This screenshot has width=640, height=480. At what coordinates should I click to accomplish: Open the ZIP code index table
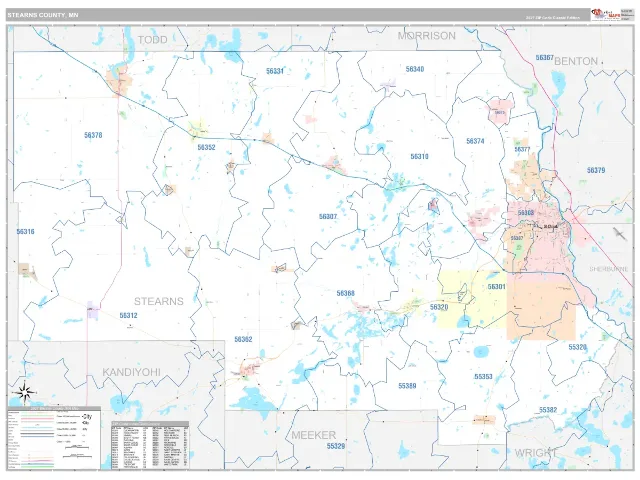point(150,445)
